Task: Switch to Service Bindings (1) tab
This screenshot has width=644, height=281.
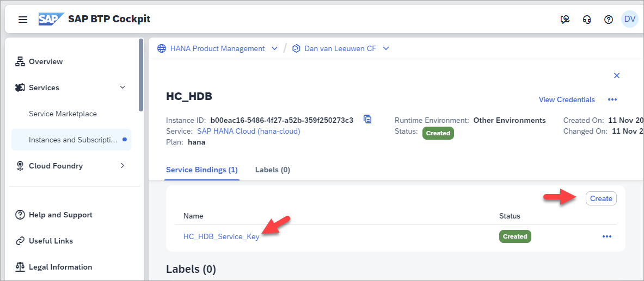Action: point(201,170)
